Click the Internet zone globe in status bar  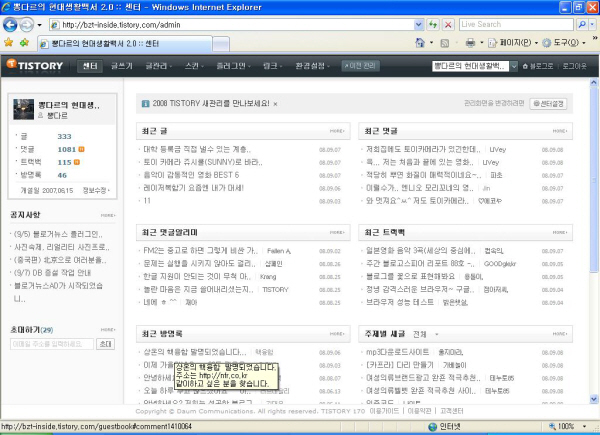tap(432, 427)
